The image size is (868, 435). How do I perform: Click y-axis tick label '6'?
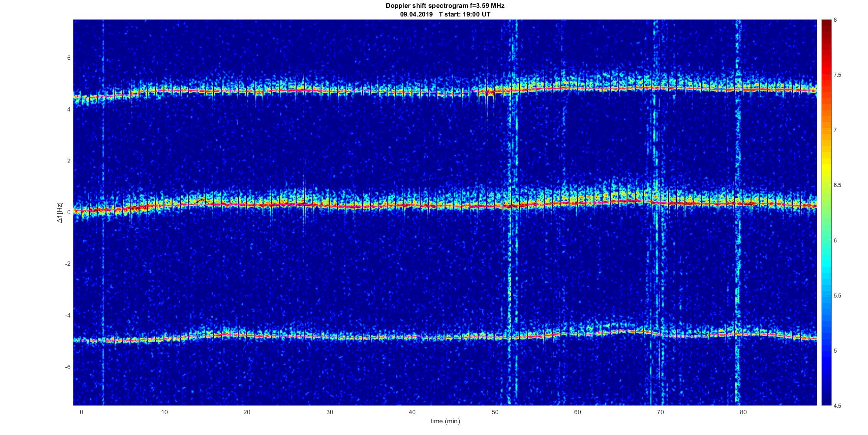[69, 58]
